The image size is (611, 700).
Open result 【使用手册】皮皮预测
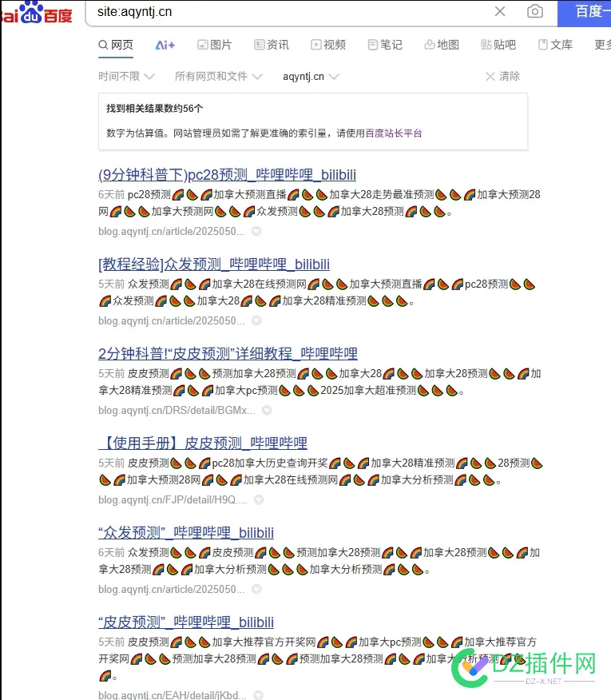pos(203,443)
